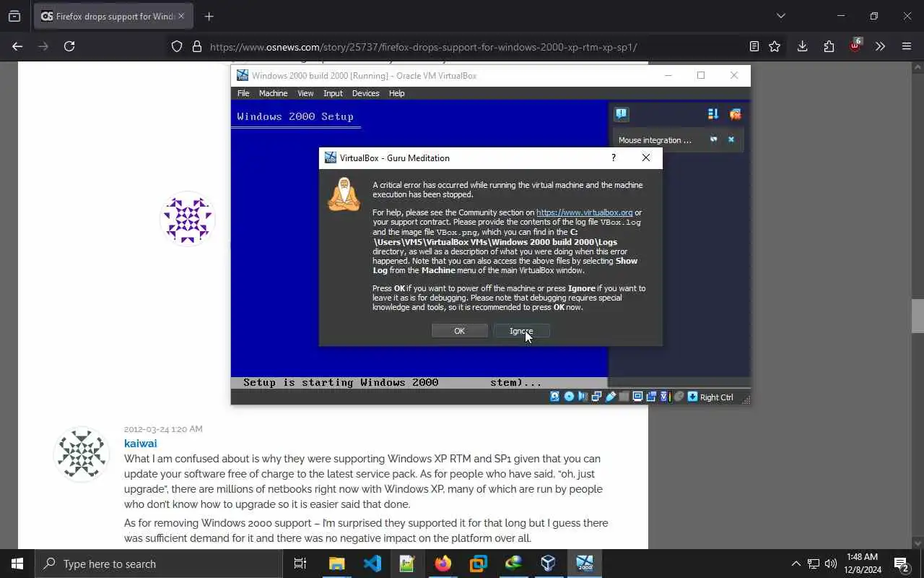Click the network status bar indicator
The height and width of the screenshot is (578, 924).
597,397
